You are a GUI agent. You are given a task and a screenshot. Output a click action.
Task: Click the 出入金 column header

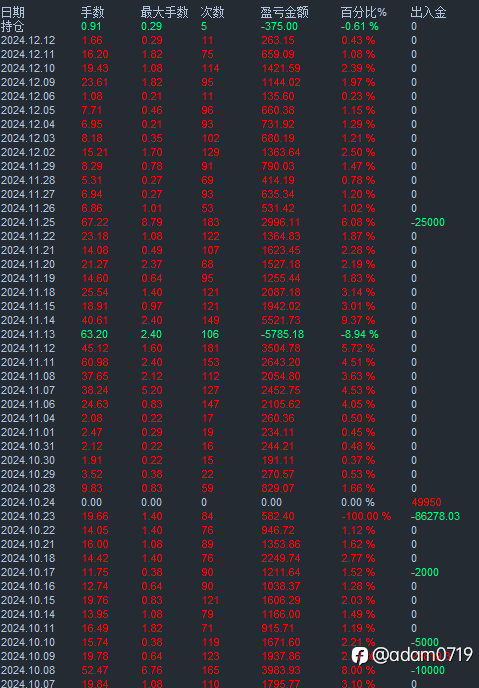tap(428, 12)
